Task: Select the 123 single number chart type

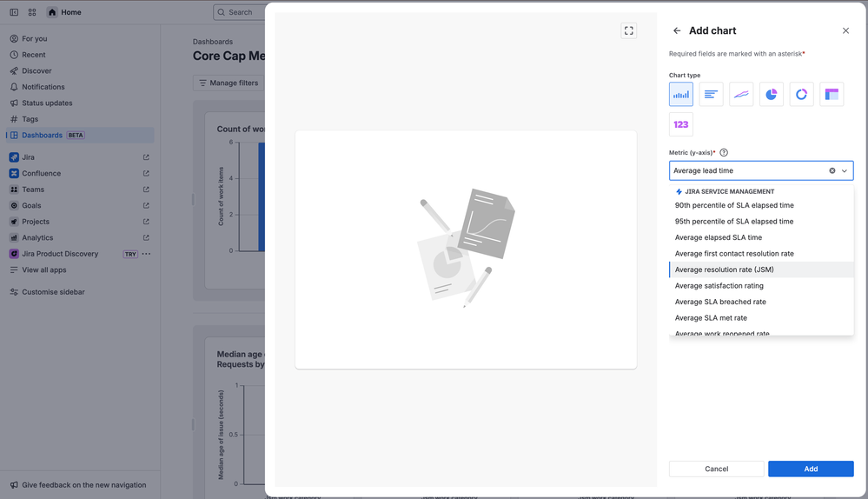Action: coord(681,124)
